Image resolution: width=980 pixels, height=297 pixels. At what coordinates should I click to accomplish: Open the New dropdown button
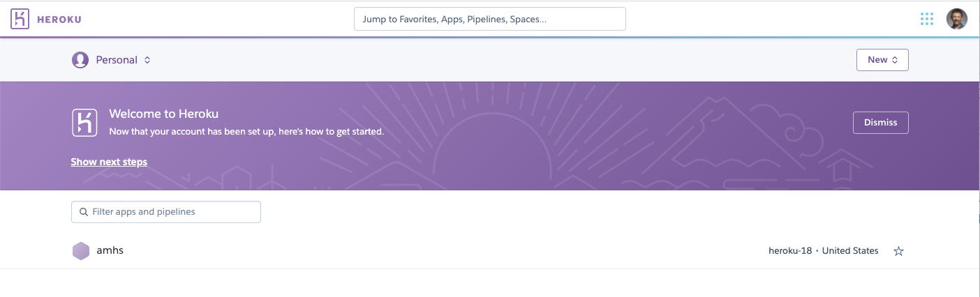(882, 60)
